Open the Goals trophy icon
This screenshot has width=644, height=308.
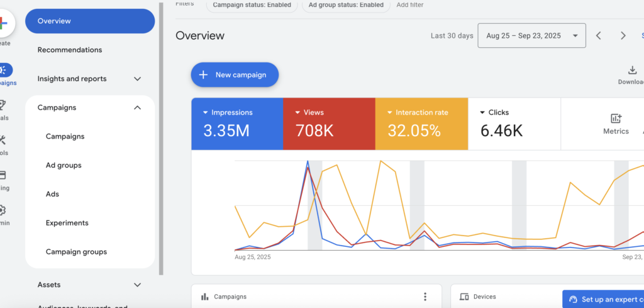[3, 105]
